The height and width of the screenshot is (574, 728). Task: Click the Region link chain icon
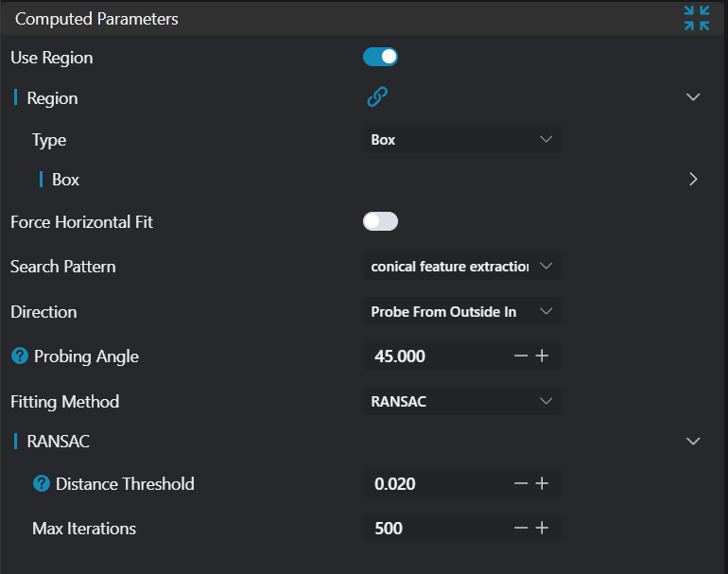click(x=377, y=97)
